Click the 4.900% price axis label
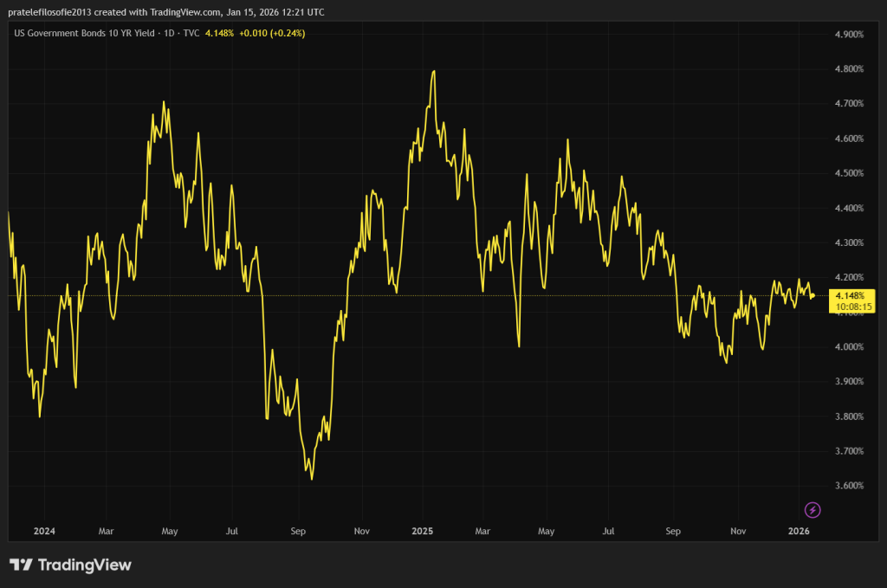Viewport: 887px width, 588px height. point(849,35)
